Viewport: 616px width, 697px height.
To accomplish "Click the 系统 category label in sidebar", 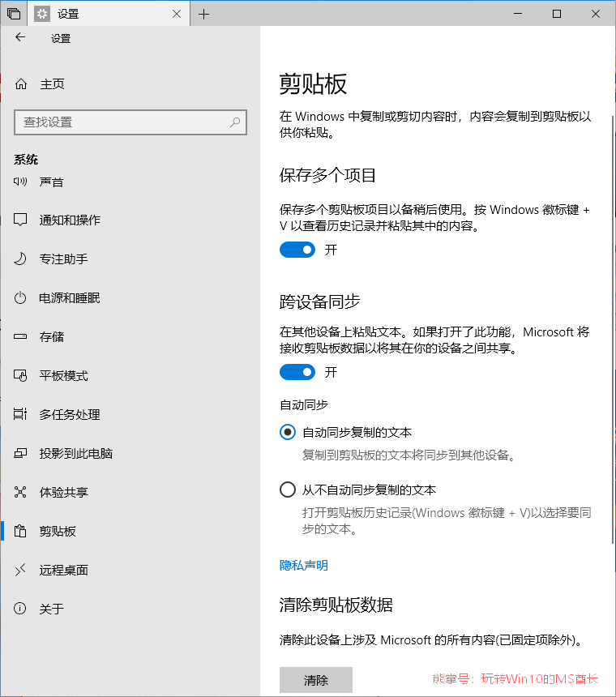I will 26,160.
